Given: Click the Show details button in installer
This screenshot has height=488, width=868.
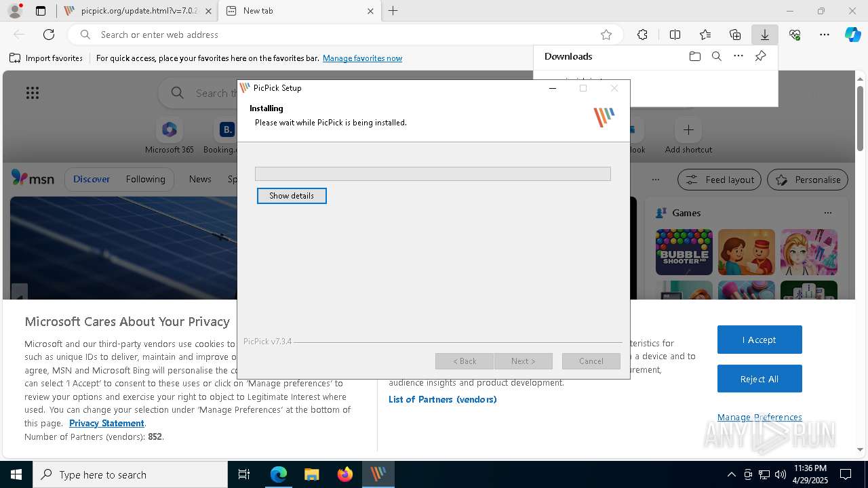Looking at the screenshot, I should coord(292,196).
